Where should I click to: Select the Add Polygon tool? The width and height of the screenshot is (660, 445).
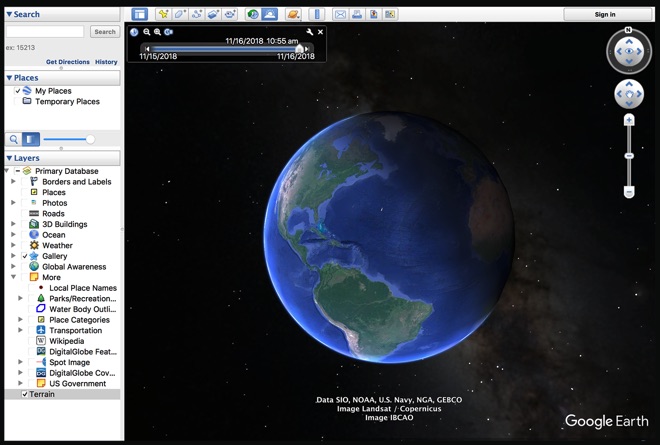tap(180, 14)
